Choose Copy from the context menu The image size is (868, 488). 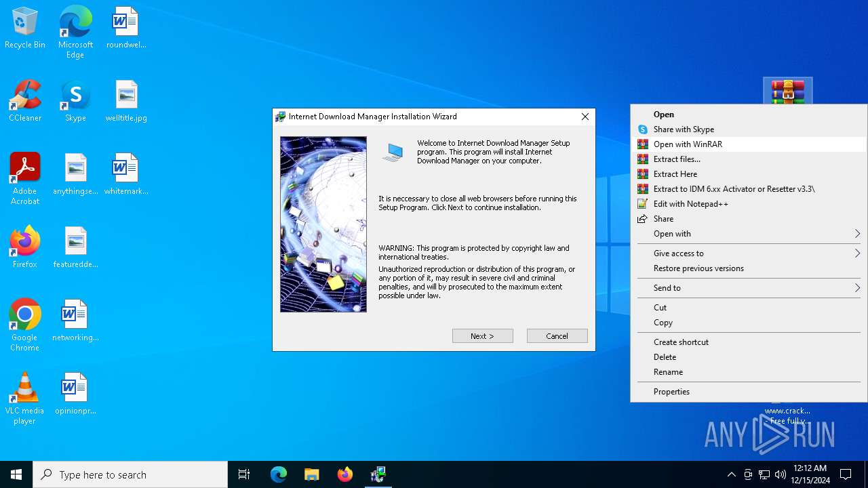[x=749, y=323]
